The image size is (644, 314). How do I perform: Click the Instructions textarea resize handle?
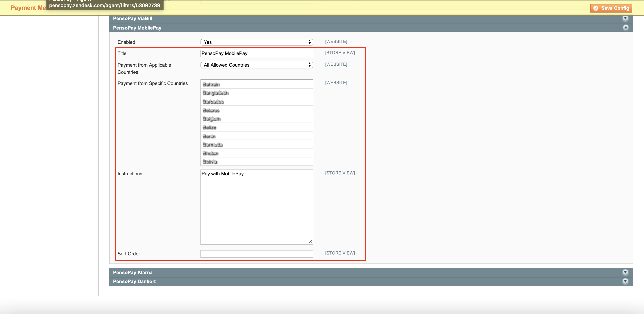coord(310,242)
